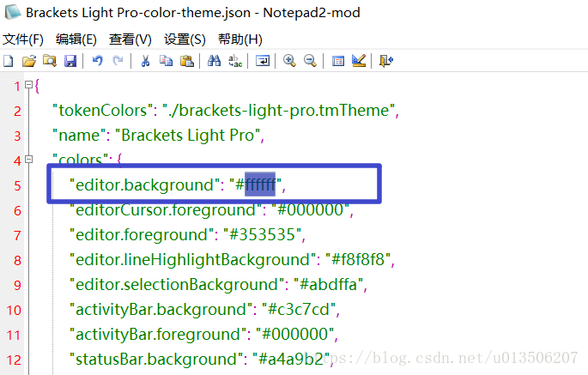Click the exit door icon

coord(386,60)
